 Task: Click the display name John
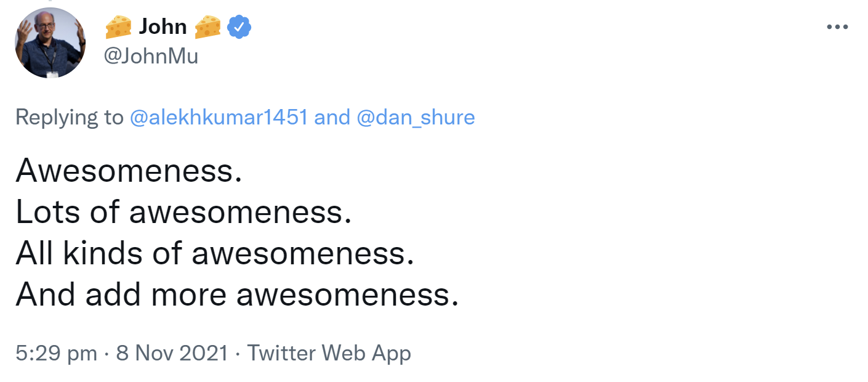tap(163, 25)
